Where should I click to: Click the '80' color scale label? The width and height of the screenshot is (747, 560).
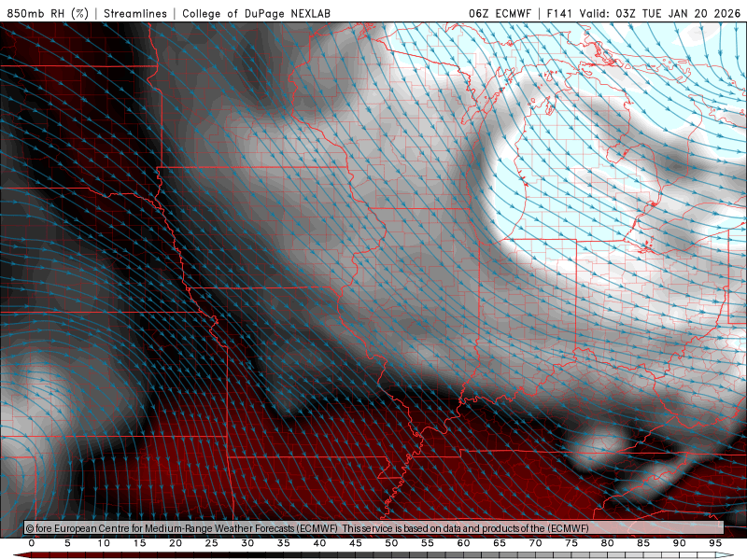point(607,543)
